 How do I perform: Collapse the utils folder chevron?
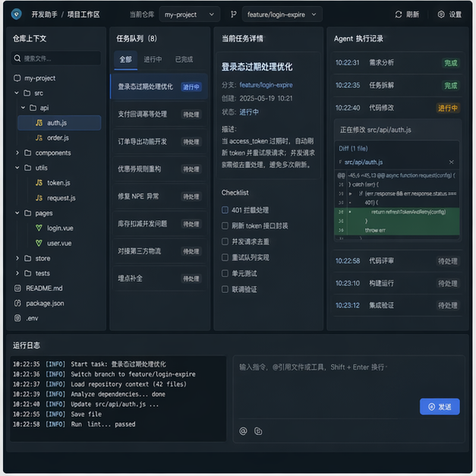(x=17, y=168)
